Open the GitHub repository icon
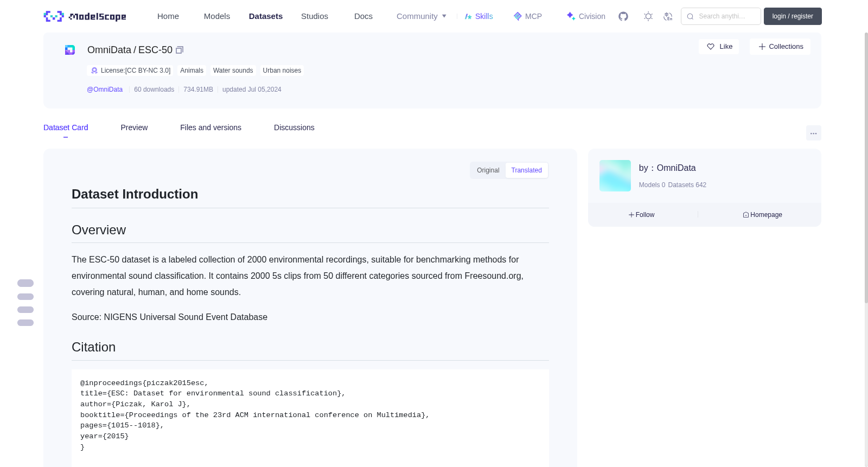 coord(623,16)
